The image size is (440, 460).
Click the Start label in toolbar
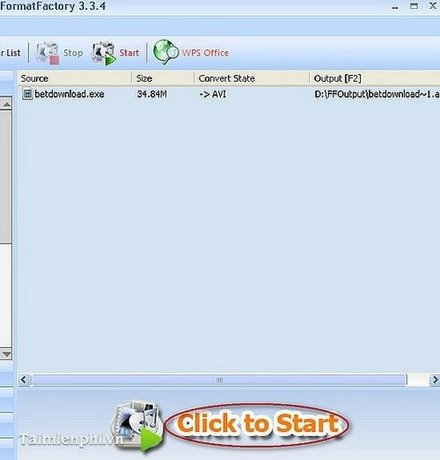[129, 53]
